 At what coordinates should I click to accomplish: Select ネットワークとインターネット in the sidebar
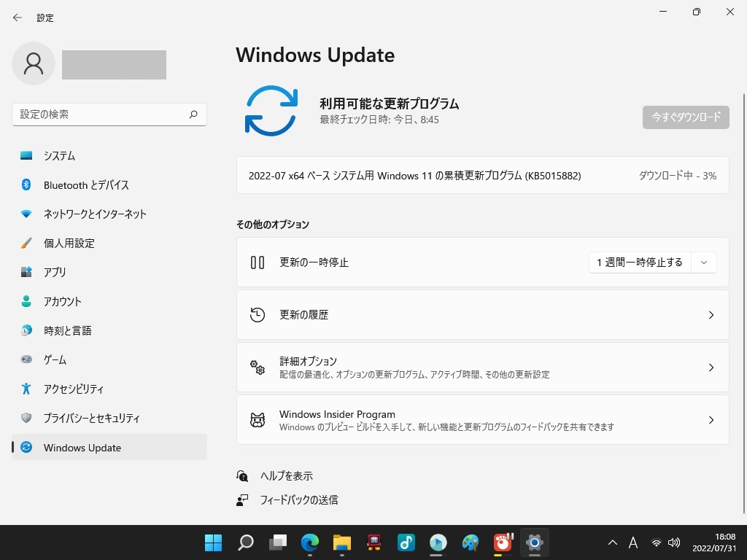pos(109,214)
